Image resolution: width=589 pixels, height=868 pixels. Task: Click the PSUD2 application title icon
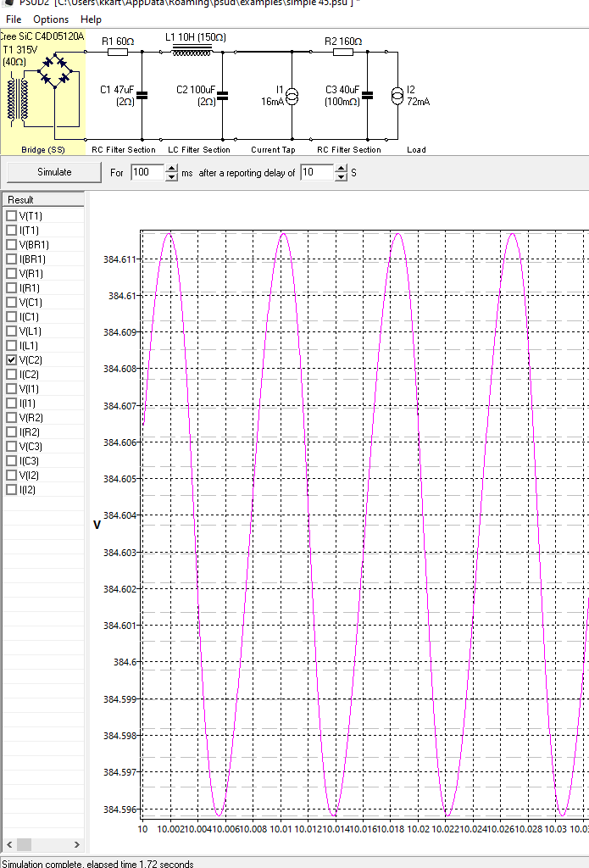click(x=8, y=3)
